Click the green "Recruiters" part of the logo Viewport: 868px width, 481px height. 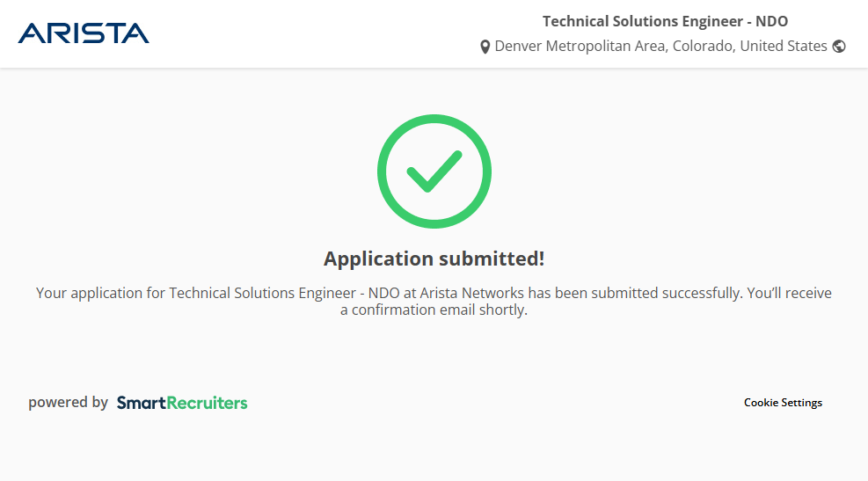tap(208, 403)
